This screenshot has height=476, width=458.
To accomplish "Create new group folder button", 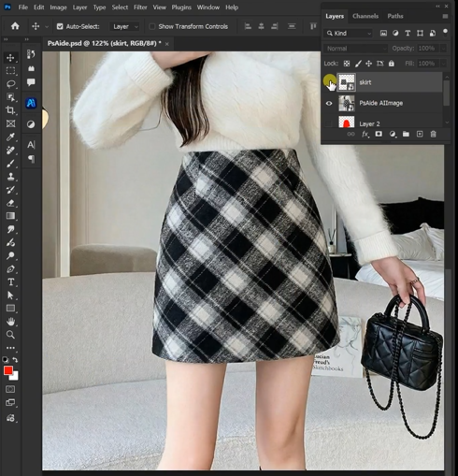I will 406,134.
